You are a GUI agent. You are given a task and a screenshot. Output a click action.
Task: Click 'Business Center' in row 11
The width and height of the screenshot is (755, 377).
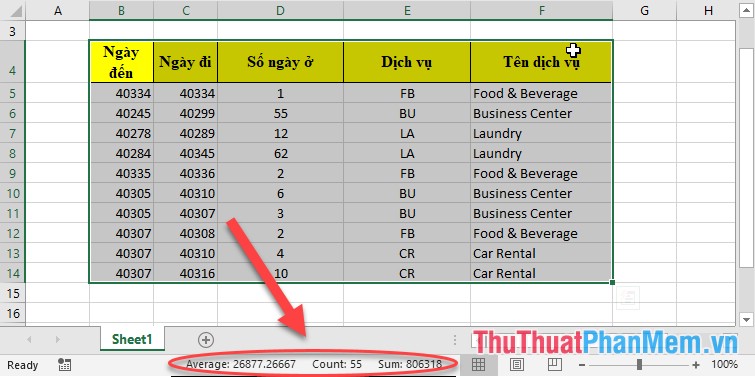(542, 213)
